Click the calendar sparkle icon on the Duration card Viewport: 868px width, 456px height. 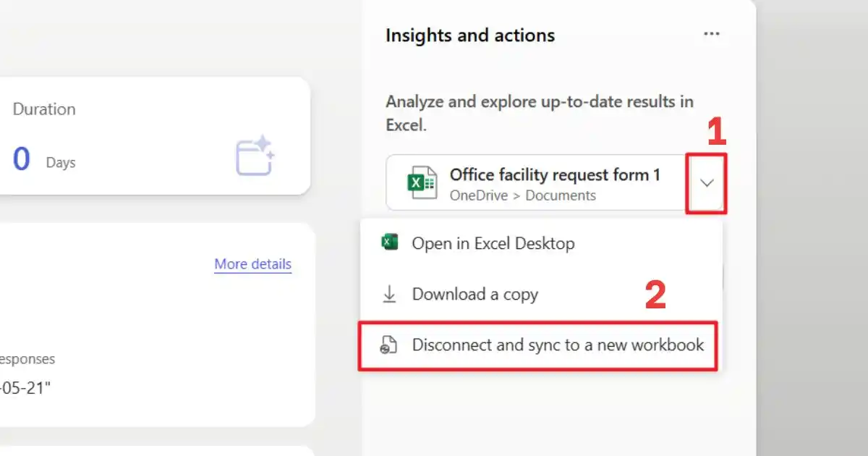pyautogui.click(x=255, y=156)
